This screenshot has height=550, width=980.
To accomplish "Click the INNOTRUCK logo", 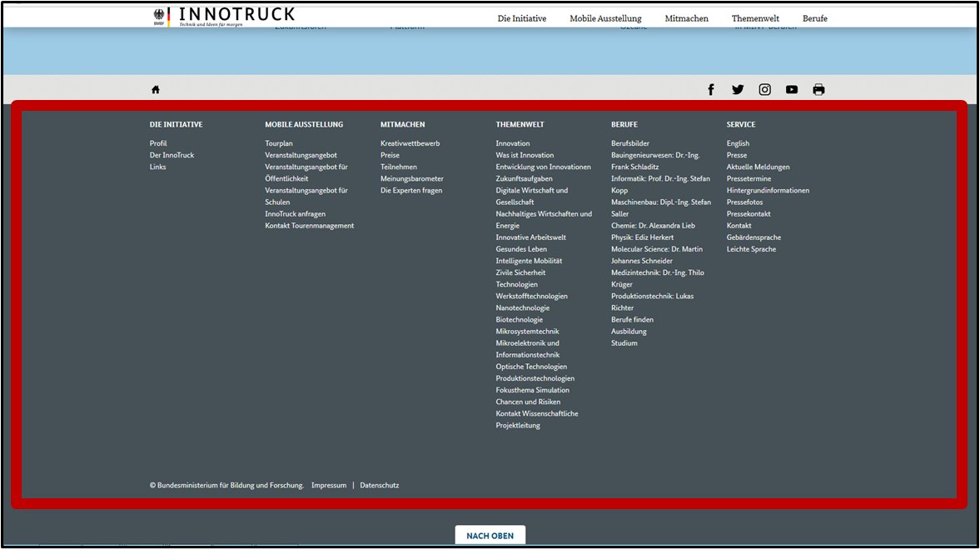I will pyautogui.click(x=236, y=14).
